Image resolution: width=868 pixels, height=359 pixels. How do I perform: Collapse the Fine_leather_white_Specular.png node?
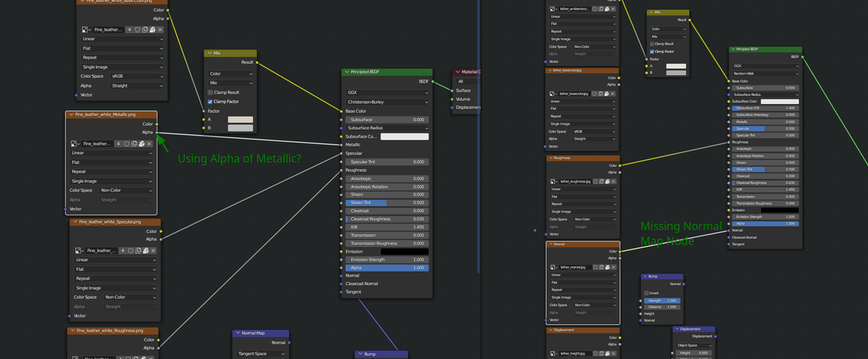(75, 222)
